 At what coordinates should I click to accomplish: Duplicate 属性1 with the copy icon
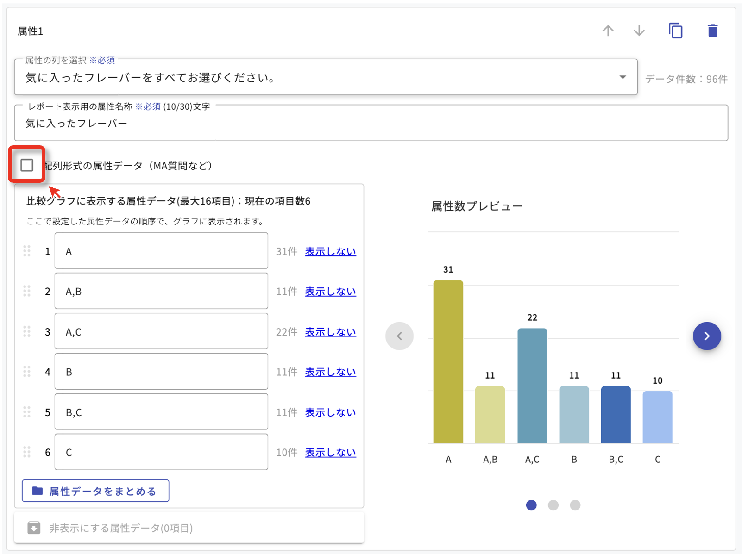pyautogui.click(x=675, y=31)
